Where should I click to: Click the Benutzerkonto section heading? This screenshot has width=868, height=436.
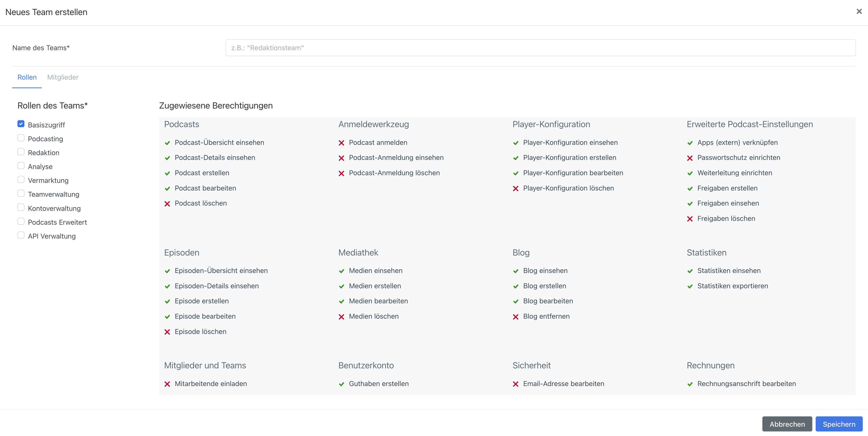tap(366, 365)
